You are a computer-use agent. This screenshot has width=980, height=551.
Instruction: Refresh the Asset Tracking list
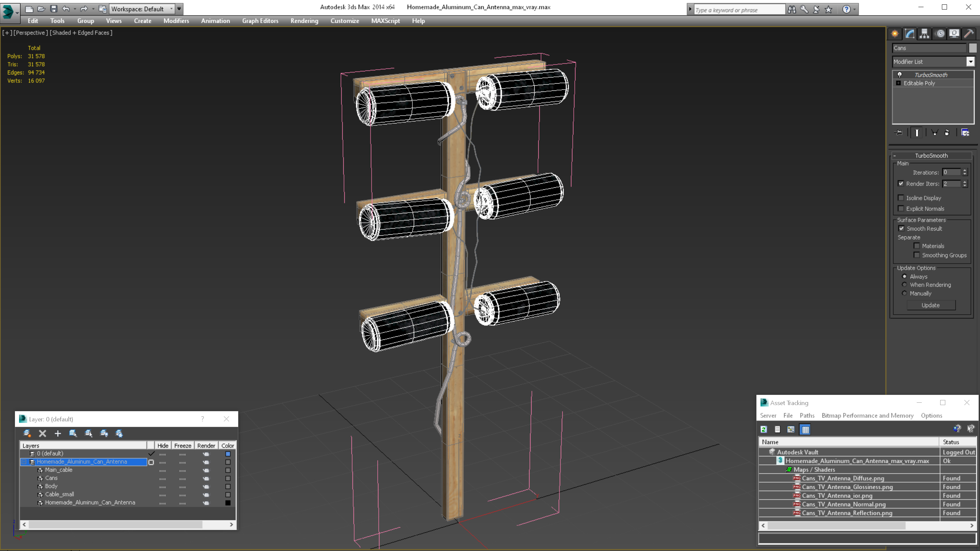click(764, 429)
